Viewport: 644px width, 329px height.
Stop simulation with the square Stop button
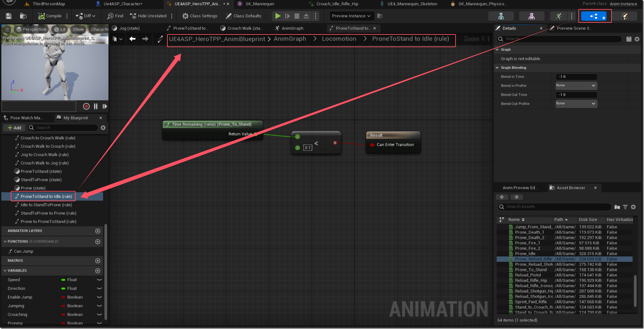[x=297, y=16]
